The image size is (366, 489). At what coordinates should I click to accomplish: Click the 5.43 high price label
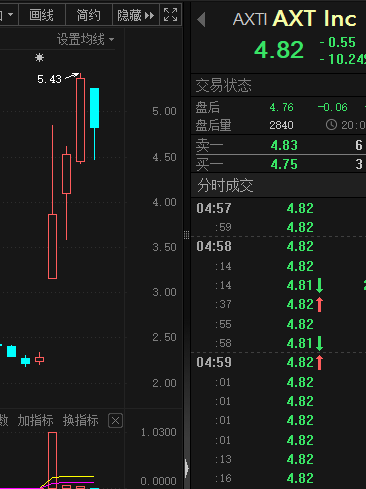(49, 79)
